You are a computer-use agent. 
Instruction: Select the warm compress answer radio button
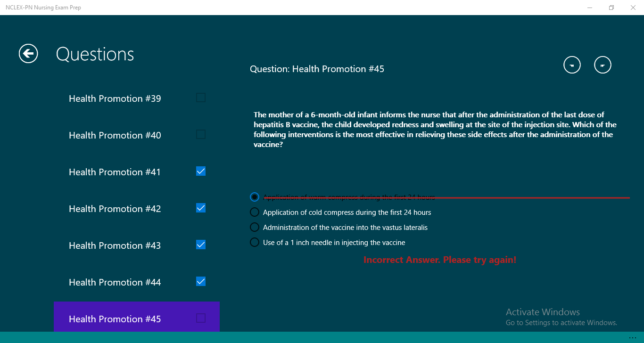[x=255, y=197]
